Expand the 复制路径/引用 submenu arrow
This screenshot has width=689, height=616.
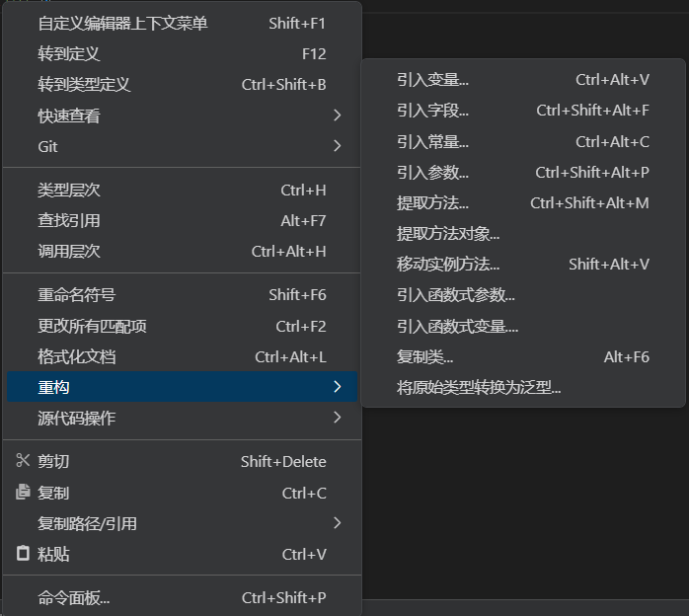(x=337, y=523)
